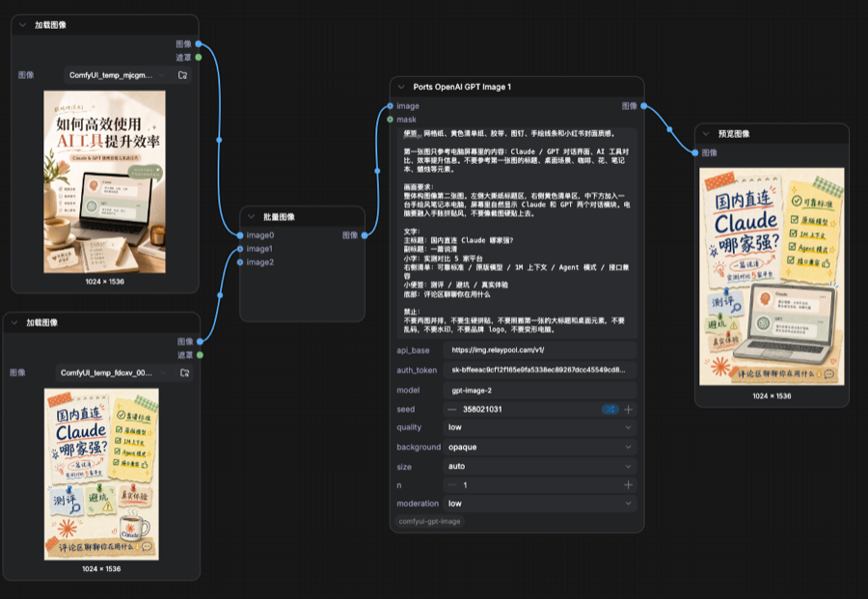Click the blue 图像 output port of the mjcgm 加载图像 node

[199, 43]
